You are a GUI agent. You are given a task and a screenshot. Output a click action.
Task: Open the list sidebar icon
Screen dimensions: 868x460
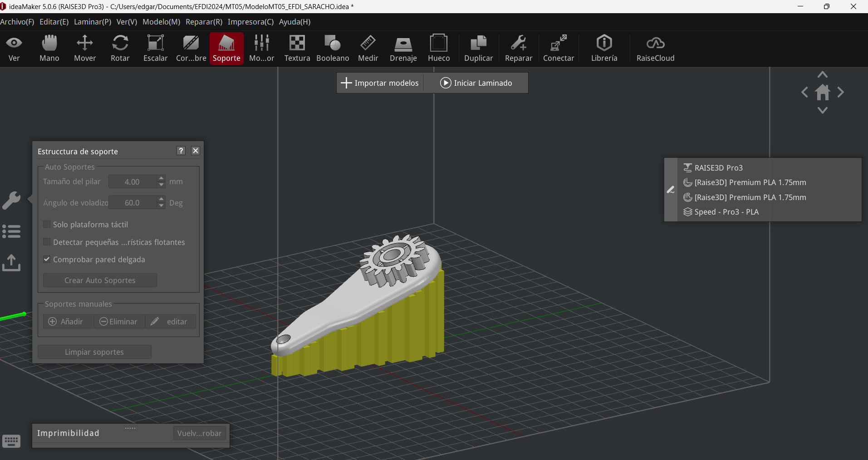click(x=11, y=231)
